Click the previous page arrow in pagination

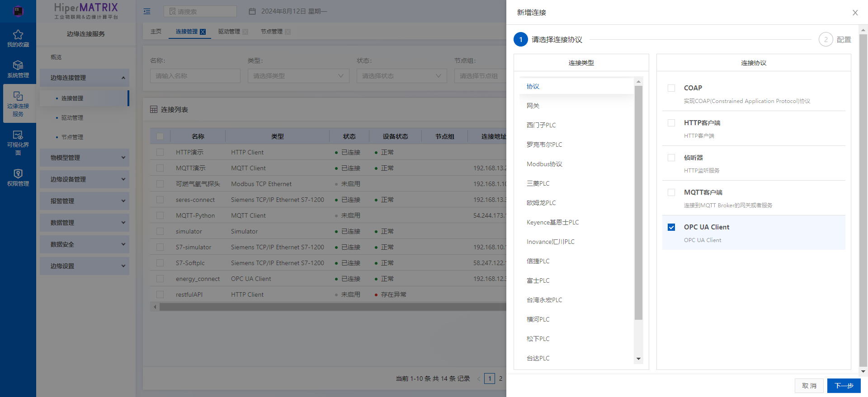click(479, 378)
